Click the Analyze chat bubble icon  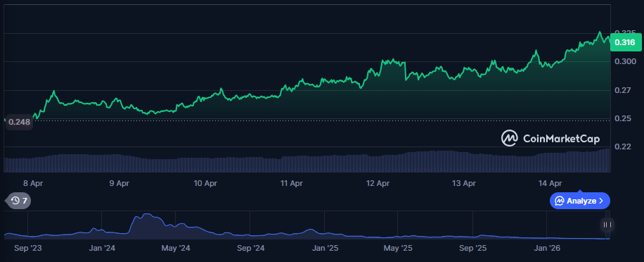(560, 201)
